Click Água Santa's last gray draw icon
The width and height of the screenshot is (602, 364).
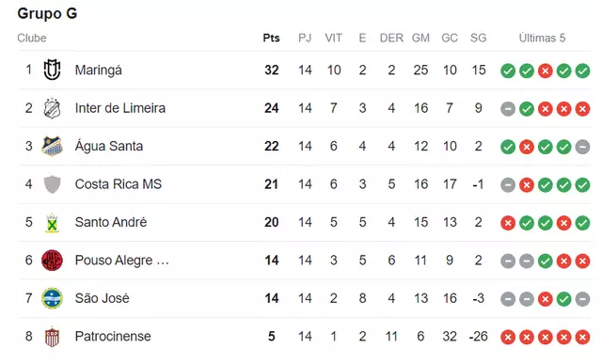pos(582,147)
